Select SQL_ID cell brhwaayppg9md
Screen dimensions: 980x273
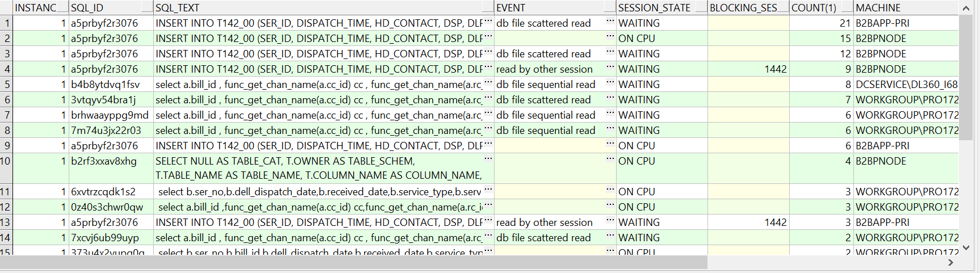(111, 115)
